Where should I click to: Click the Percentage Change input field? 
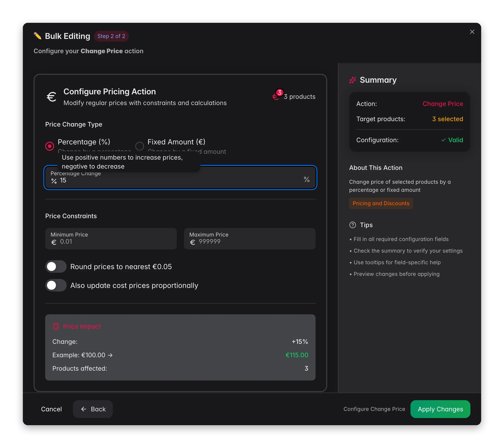(x=180, y=177)
